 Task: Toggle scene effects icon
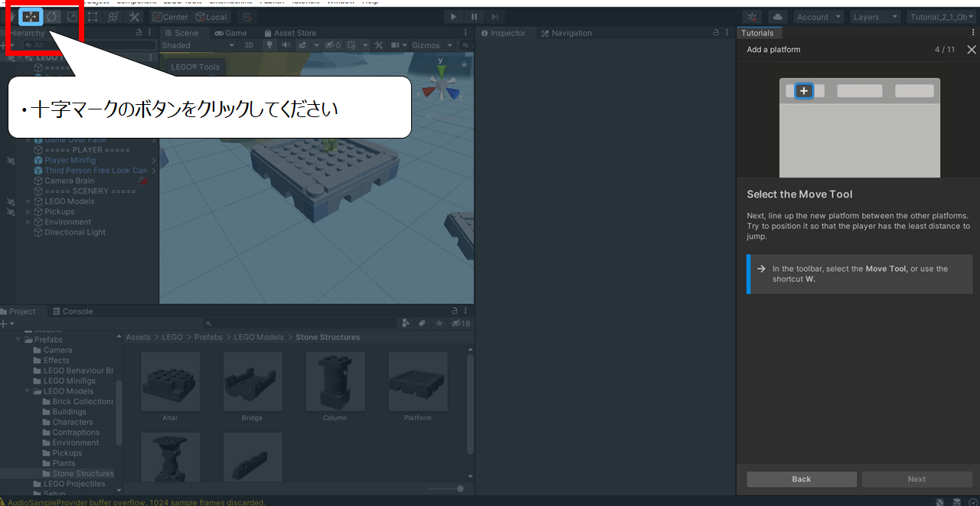pyautogui.click(x=302, y=45)
